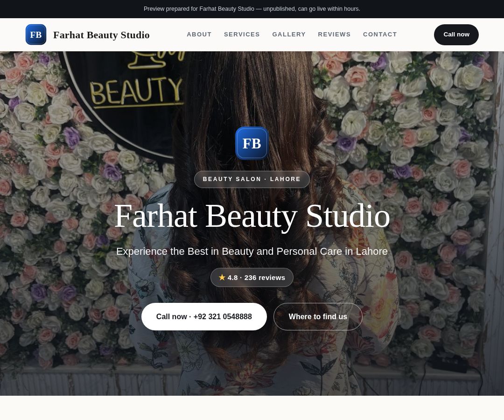Select Contact in the navigation bar
Image resolution: width=504 pixels, height=420 pixels.
click(x=380, y=35)
